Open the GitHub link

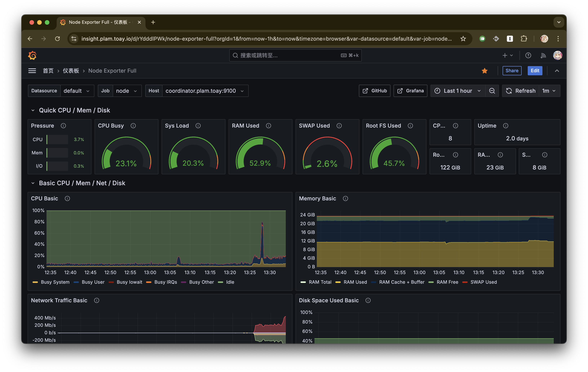pyautogui.click(x=375, y=91)
